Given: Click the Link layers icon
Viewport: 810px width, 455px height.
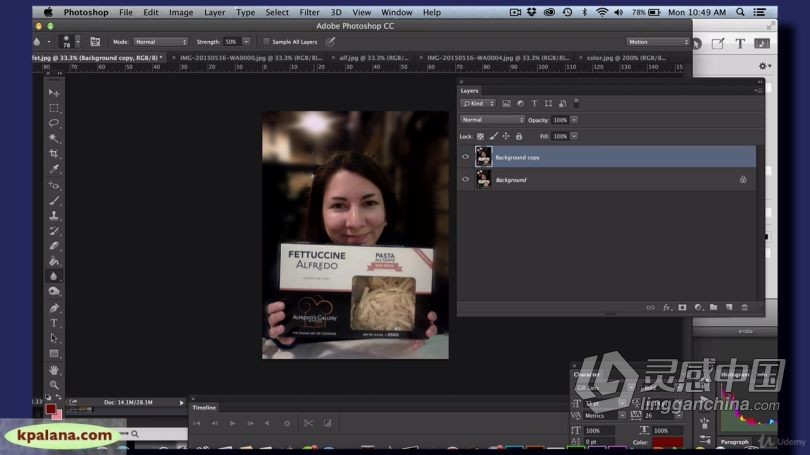Looking at the screenshot, I should point(650,307).
